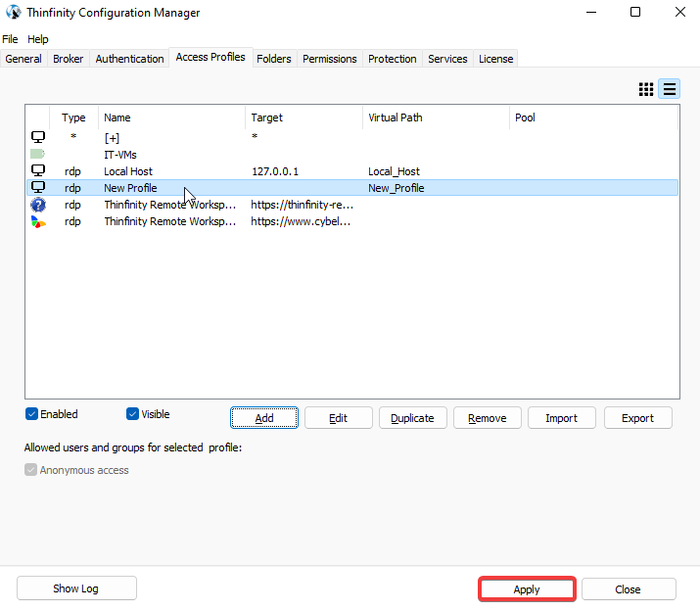Click the New_Profile virtual path cell
Viewport: 700px width, 611px height.
[396, 188]
